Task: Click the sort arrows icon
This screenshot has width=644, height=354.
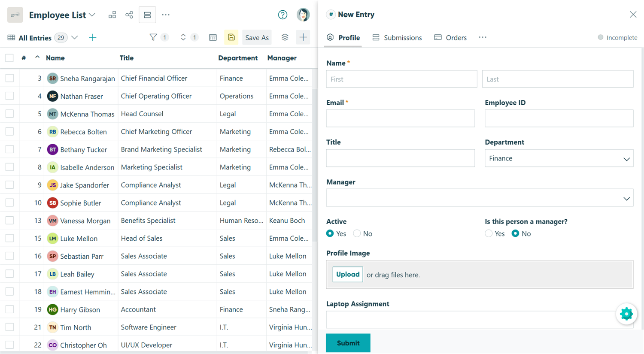Action: pyautogui.click(x=183, y=37)
